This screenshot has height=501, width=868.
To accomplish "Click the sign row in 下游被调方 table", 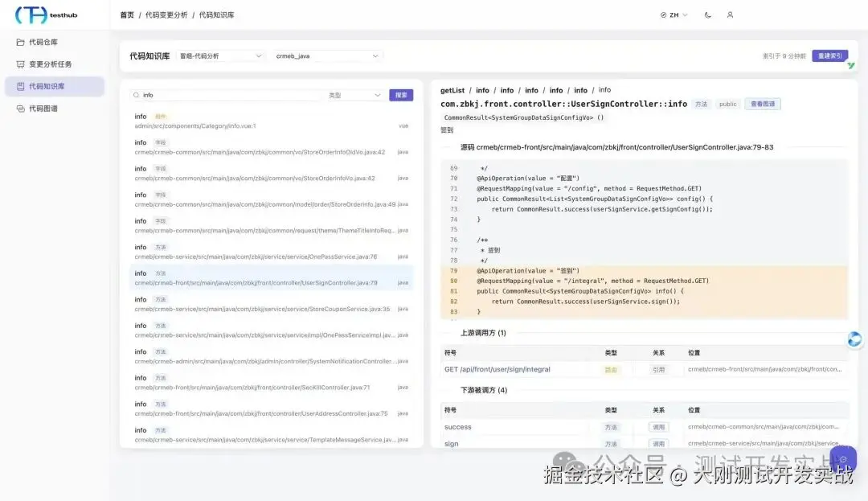I will [645, 443].
